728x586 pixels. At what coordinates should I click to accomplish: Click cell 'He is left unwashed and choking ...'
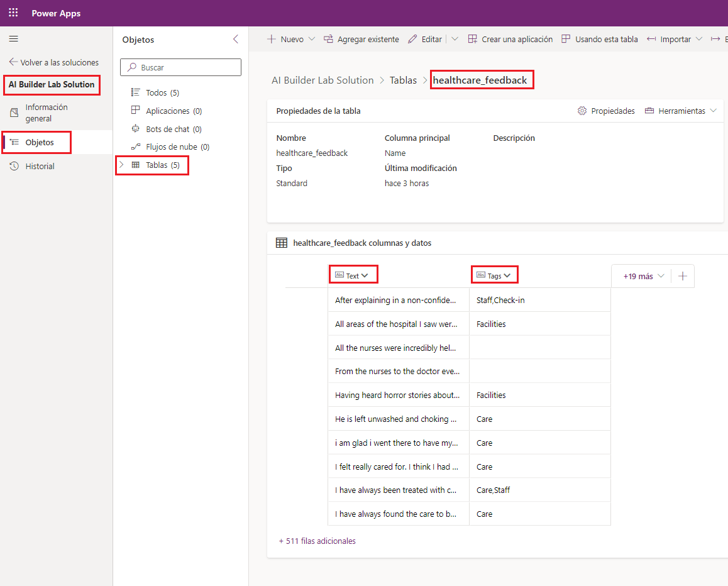[x=399, y=419]
